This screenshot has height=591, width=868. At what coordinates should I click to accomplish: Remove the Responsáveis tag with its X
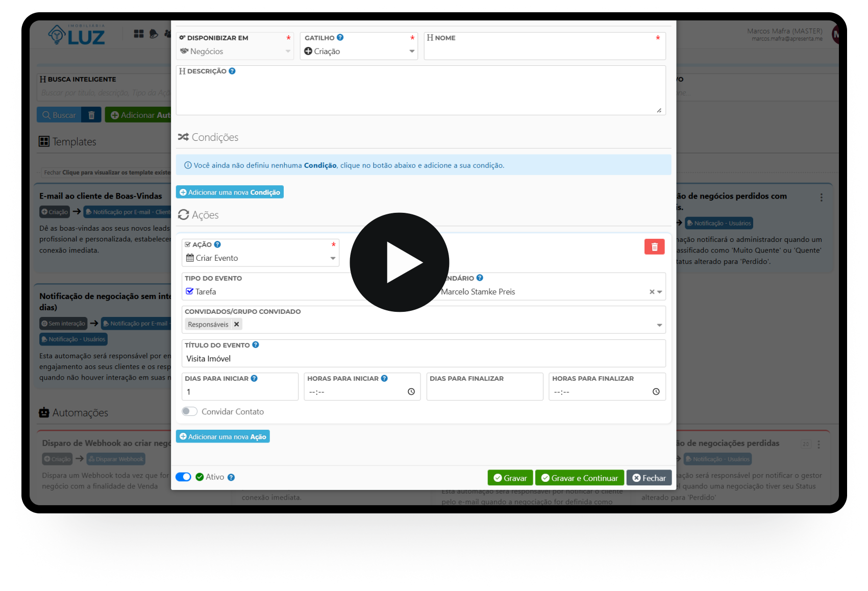[x=236, y=325]
